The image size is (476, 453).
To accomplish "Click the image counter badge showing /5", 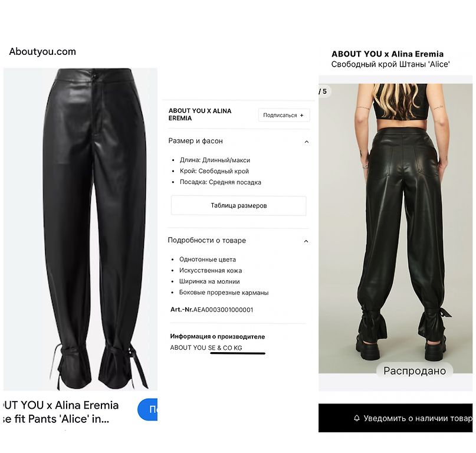I will point(324,91).
